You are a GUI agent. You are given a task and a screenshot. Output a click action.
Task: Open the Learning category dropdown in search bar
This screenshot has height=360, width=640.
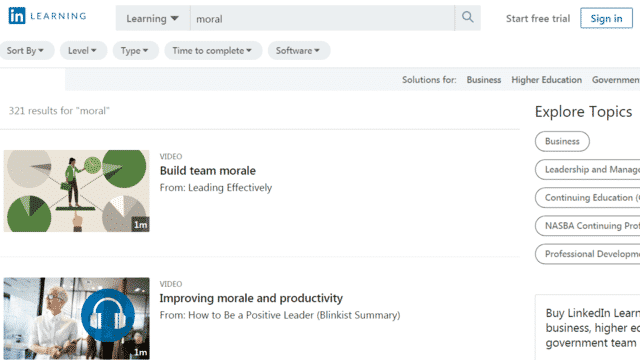(x=153, y=18)
